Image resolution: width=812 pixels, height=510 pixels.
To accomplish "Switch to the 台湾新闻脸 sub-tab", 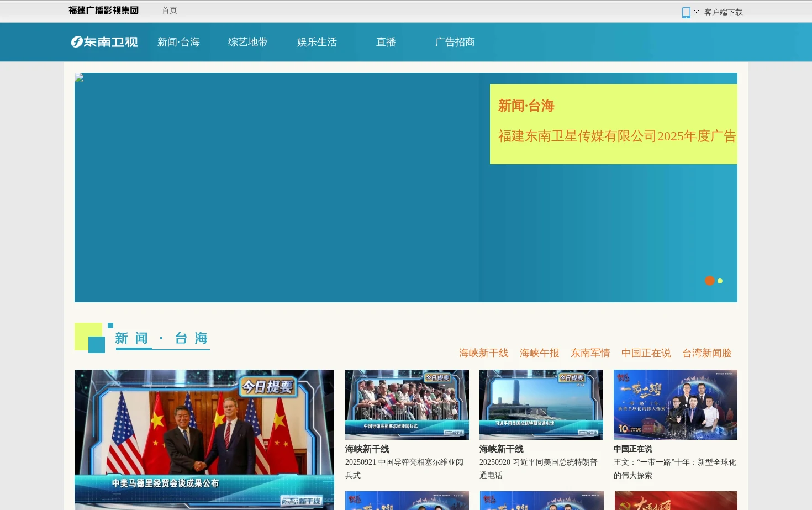I will pyautogui.click(x=706, y=353).
